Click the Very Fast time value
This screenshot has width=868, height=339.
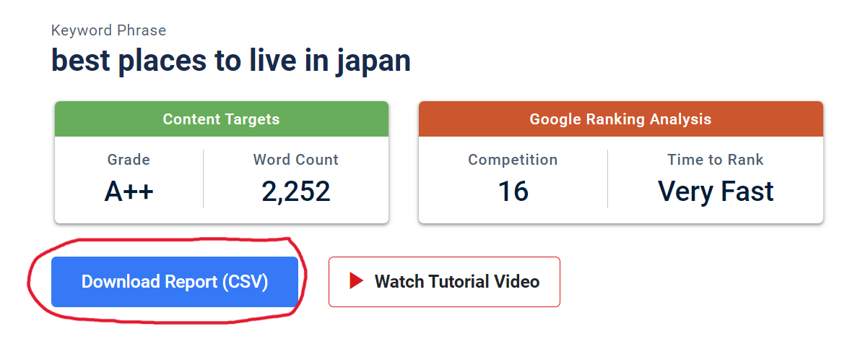pyautogui.click(x=716, y=192)
